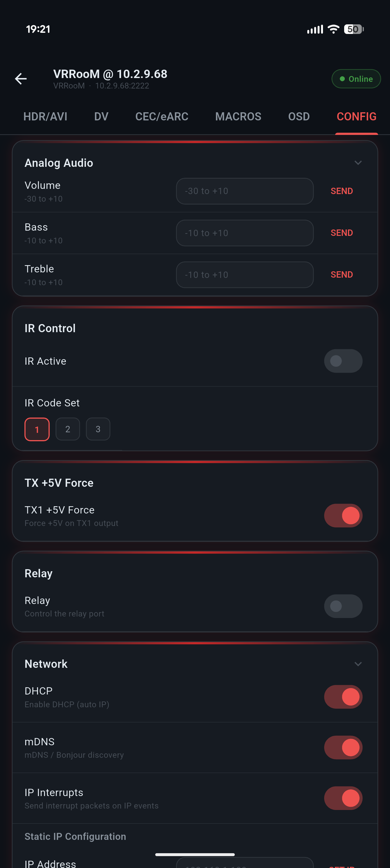Open the CEC/eARC tab
The height and width of the screenshot is (868, 390).
[x=162, y=117]
